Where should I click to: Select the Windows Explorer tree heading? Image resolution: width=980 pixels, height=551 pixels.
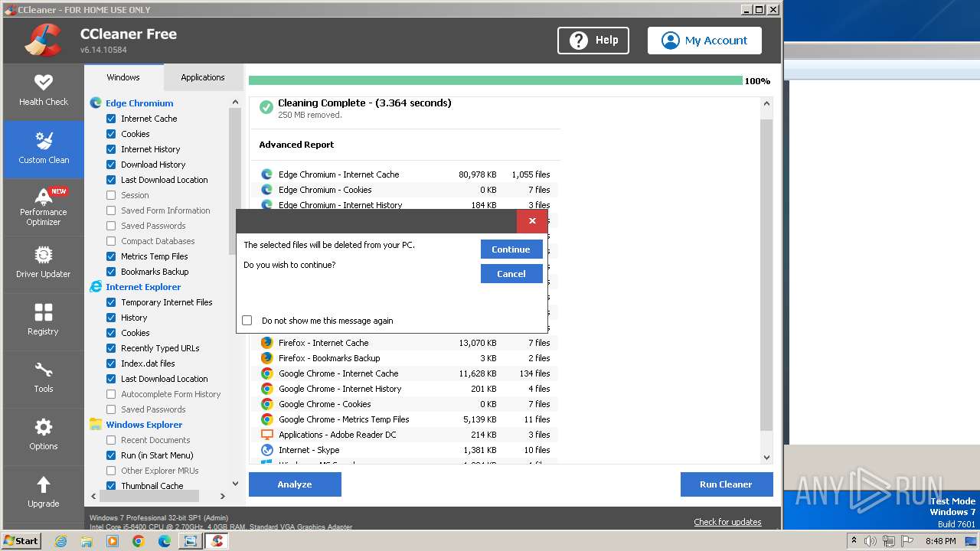point(144,425)
